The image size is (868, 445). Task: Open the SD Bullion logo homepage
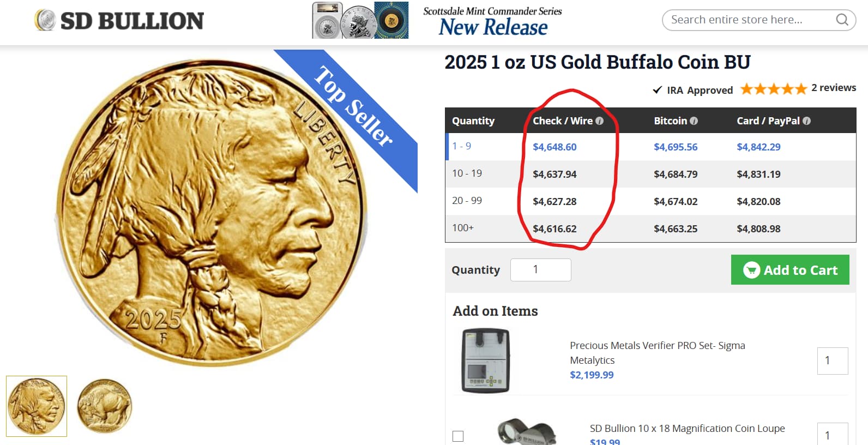119,21
